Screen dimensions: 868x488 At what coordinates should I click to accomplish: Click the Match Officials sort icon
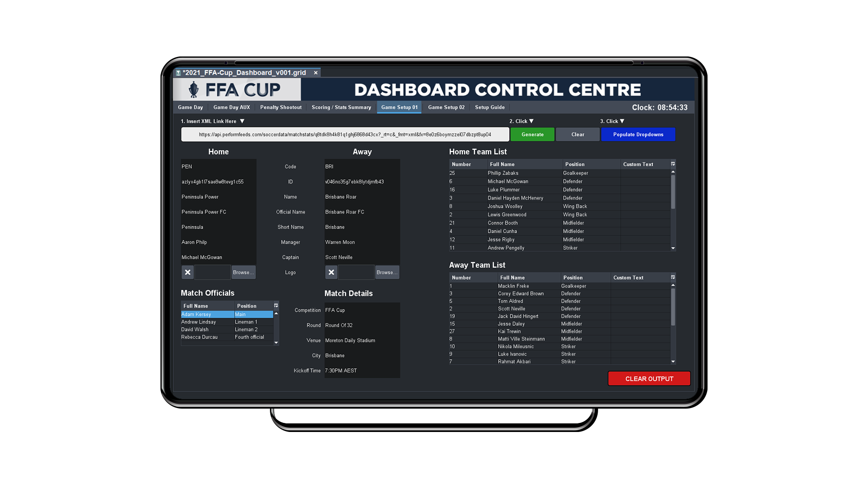276,305
